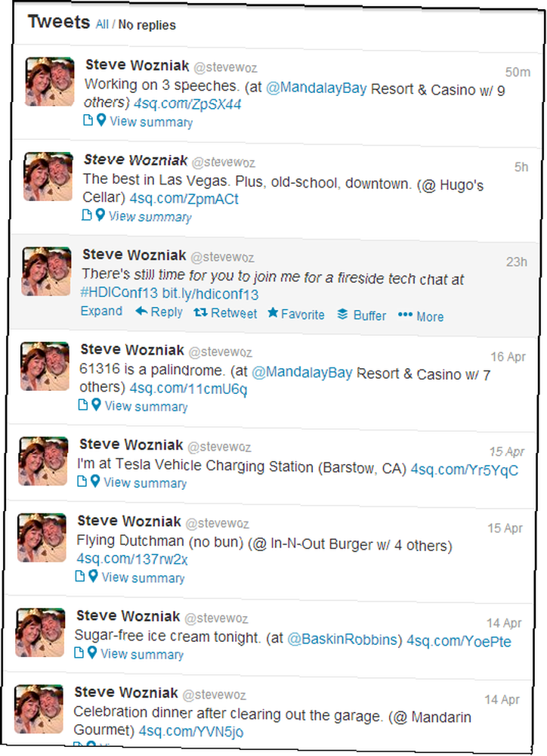
Task: View summary of the sugar-free ice cream tweet
Action: click(142, 654)
